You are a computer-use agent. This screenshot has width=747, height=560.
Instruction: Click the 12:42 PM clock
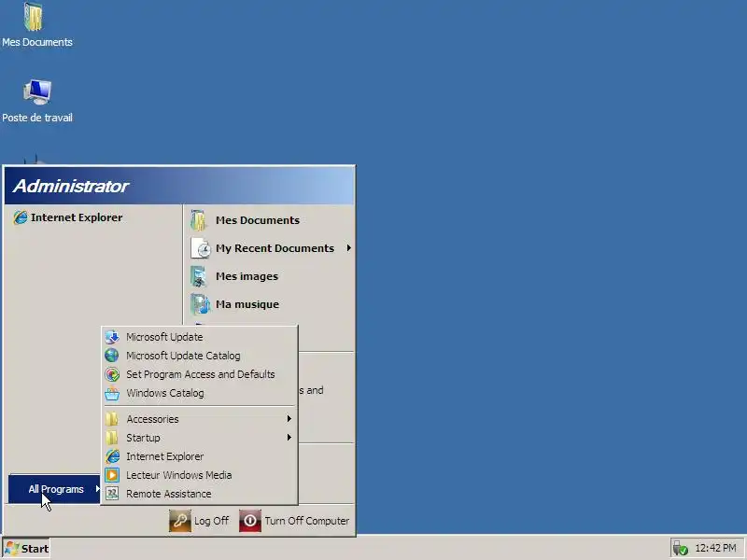[715, 548]
